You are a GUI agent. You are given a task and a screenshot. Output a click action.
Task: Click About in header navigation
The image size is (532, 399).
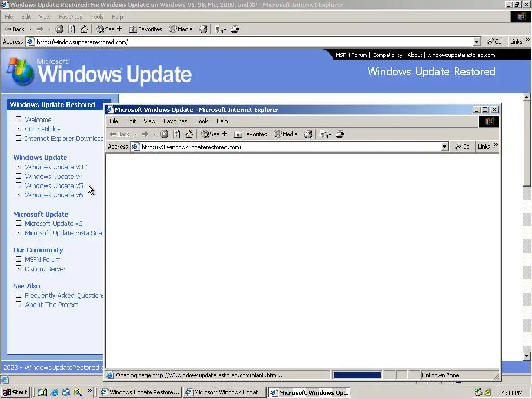[x=415, y=55]
